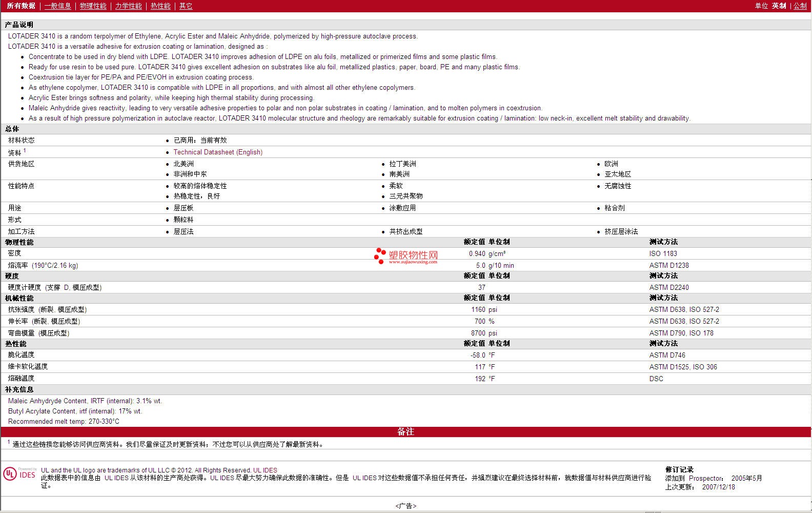
Task: Select 拉丁美洲 in supply regions
Action: click(x=402, y=164)
